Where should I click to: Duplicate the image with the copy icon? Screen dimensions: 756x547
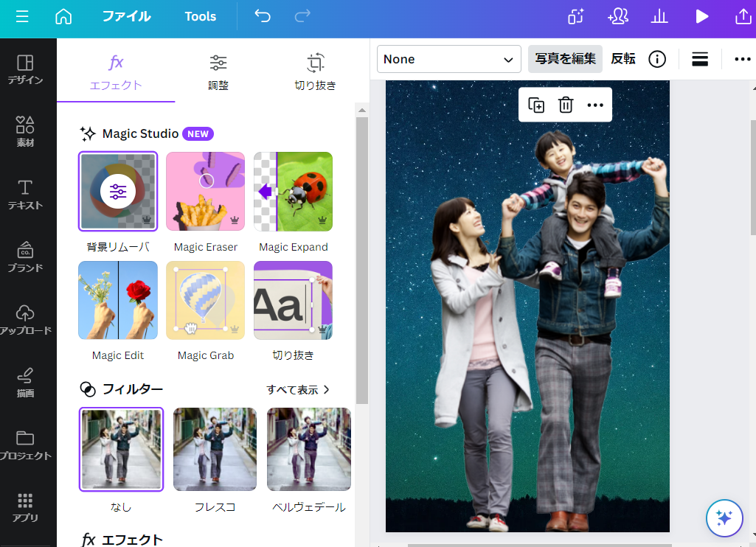pyautogui.click(x=536, y=105)
